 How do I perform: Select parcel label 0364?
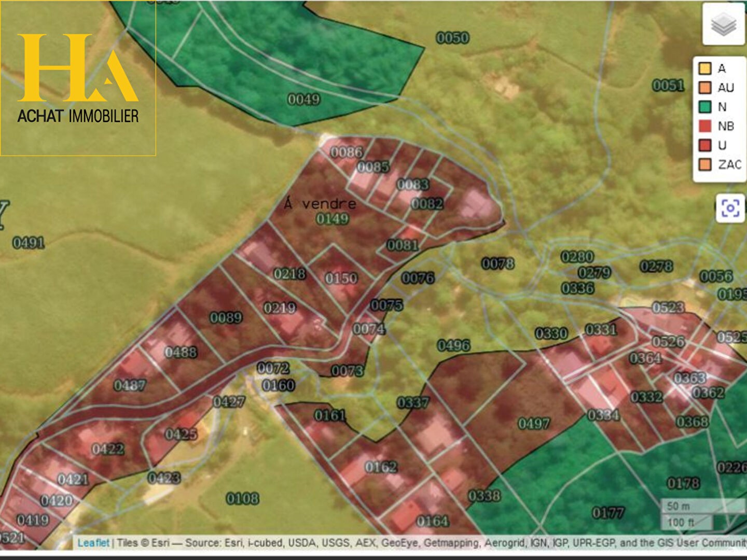point(645,358)
